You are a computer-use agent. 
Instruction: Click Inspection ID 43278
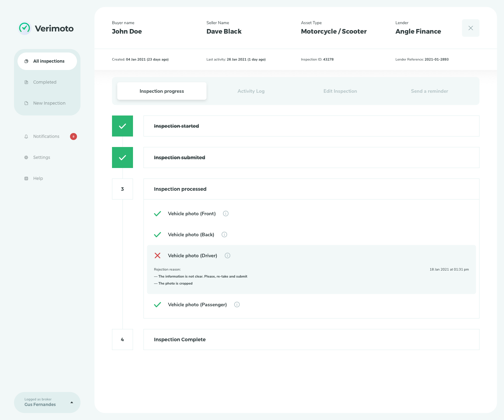317,59
